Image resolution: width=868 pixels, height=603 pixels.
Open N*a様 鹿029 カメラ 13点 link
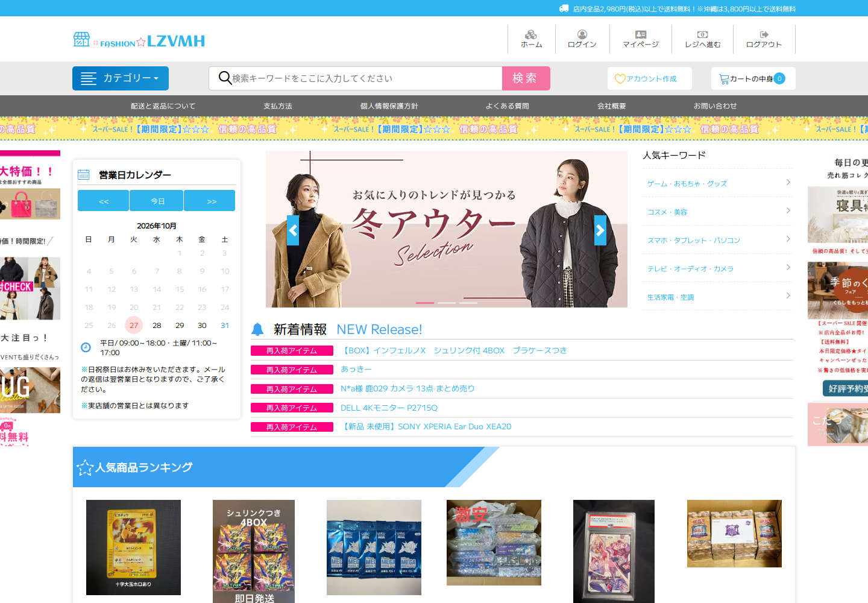point(407,388)
